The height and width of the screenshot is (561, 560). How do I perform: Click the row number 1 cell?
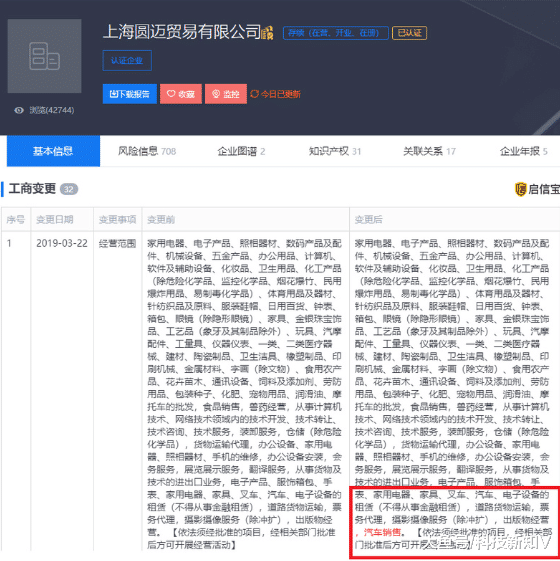tap(9, 244)
